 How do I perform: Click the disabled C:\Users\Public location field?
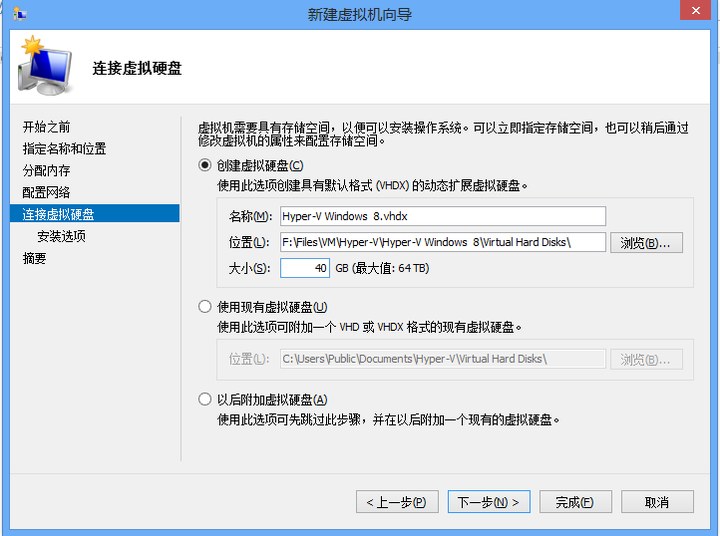443,359
